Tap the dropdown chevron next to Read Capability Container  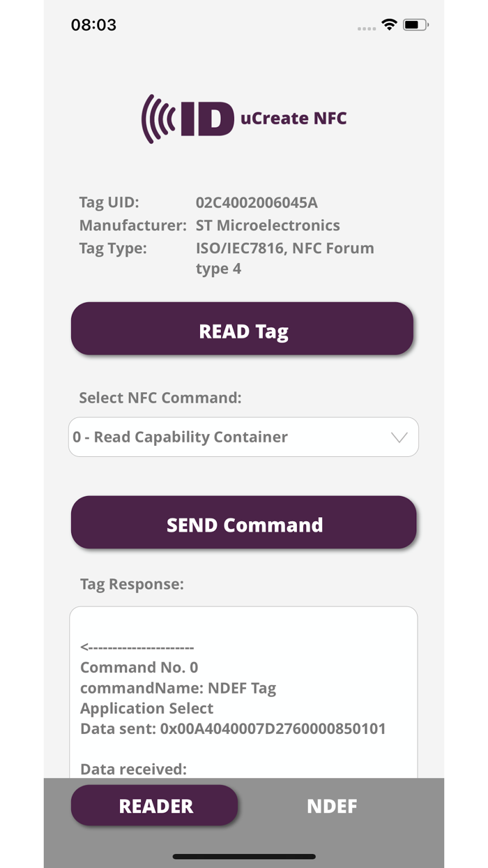tap(398, 437)
